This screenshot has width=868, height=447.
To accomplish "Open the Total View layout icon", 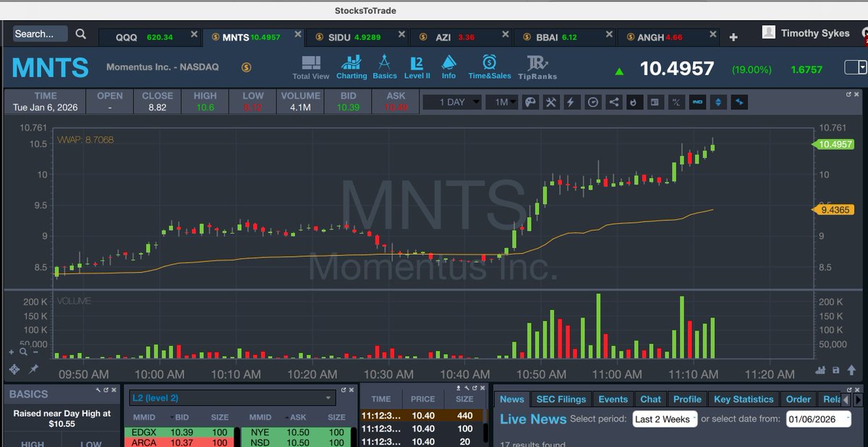I will coord(311,63).
